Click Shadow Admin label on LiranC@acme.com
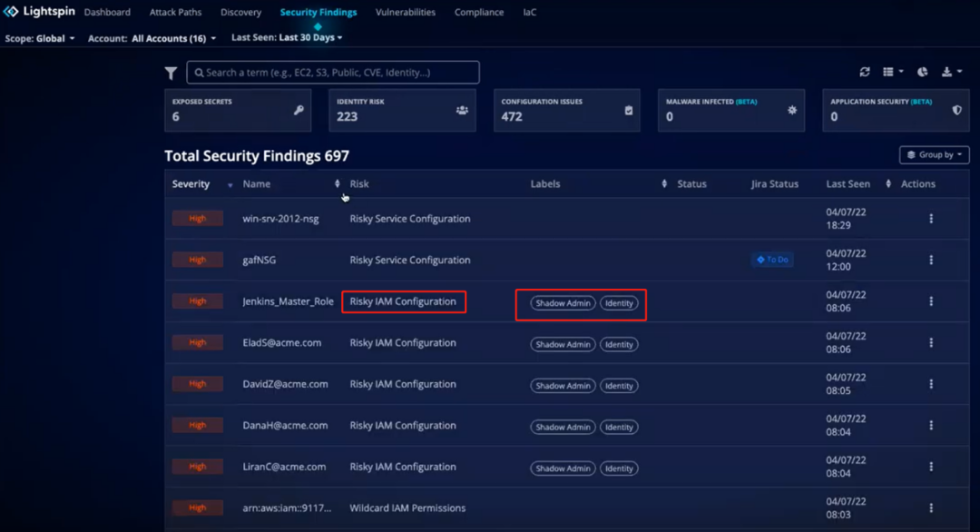The height and width of the screenshot is (532, 980). (x=563, y=468)
